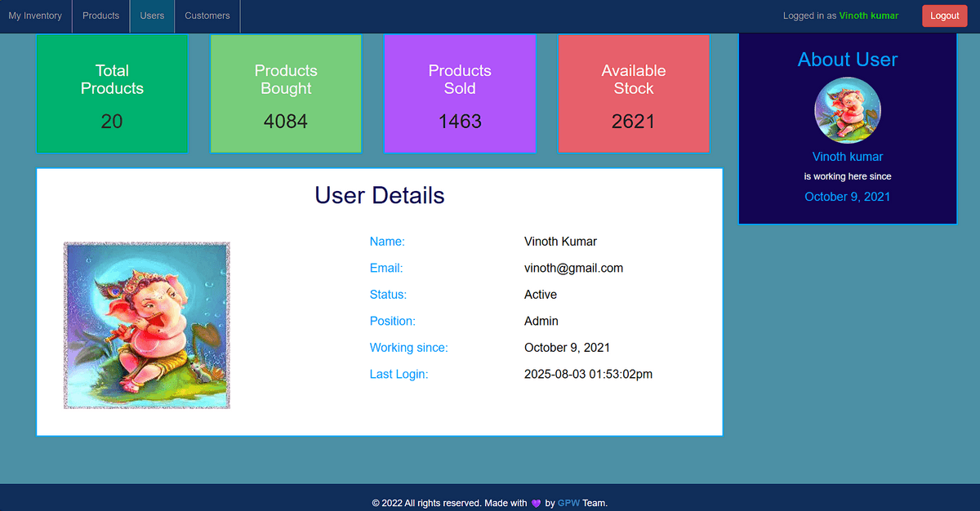Click the purple Products Sold card
This screenshot has height=511, width=980.
pyautogui.click(x=460, y=94)
